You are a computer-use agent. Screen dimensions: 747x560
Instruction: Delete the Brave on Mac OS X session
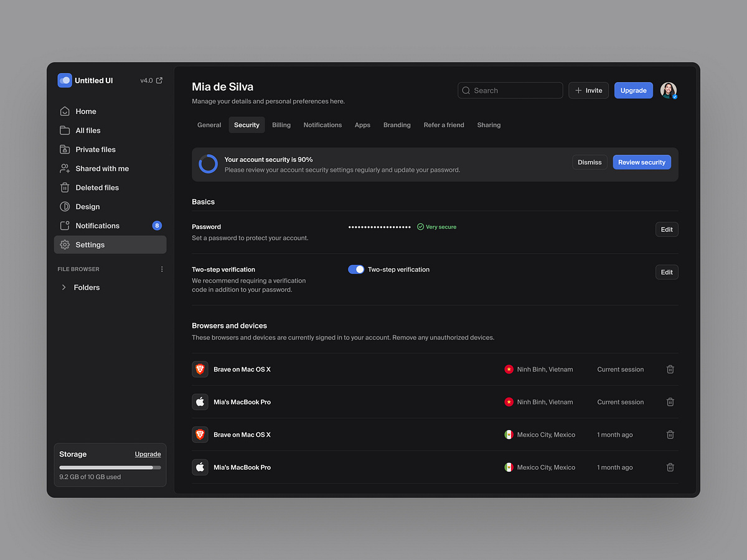(x=670, y=369)
